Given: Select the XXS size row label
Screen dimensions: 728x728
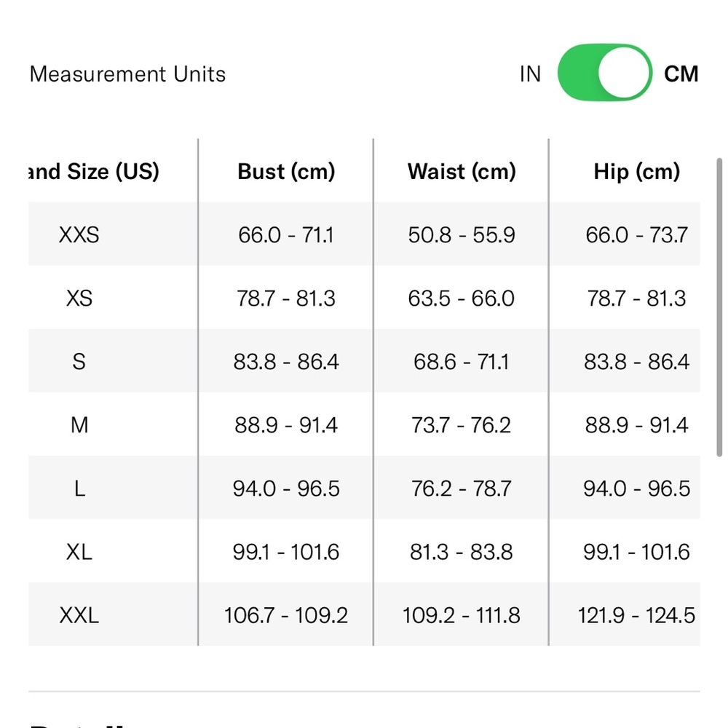Looking at the screenshot, I should pyautogui.click(x=79, y=234).
